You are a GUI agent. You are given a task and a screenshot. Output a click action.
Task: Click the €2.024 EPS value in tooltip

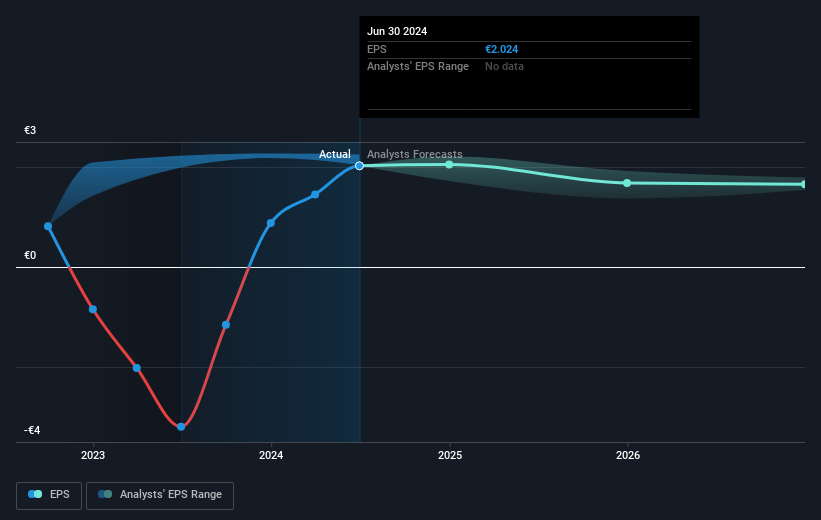[x=502, y=49]
